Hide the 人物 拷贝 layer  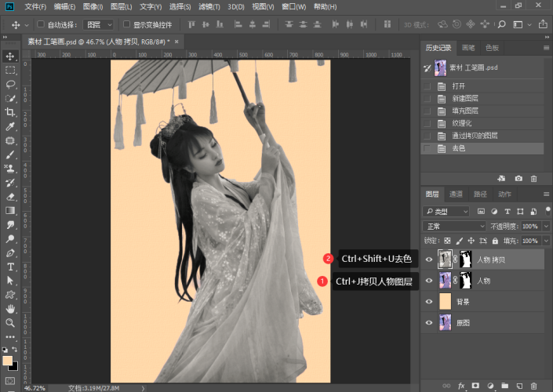(429, 260)
